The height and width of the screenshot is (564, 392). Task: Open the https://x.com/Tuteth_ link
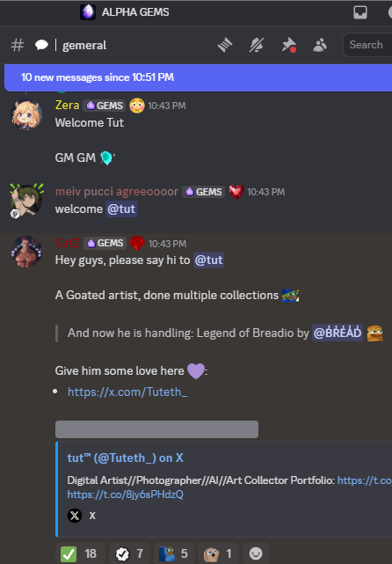pyautogui.click(x=127, y=392)
